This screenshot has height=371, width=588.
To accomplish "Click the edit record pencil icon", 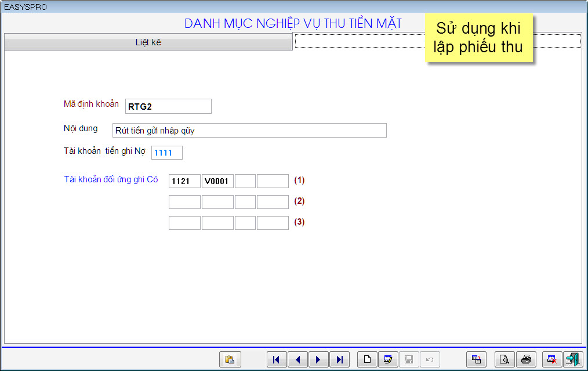I will [x=388, y=359].
